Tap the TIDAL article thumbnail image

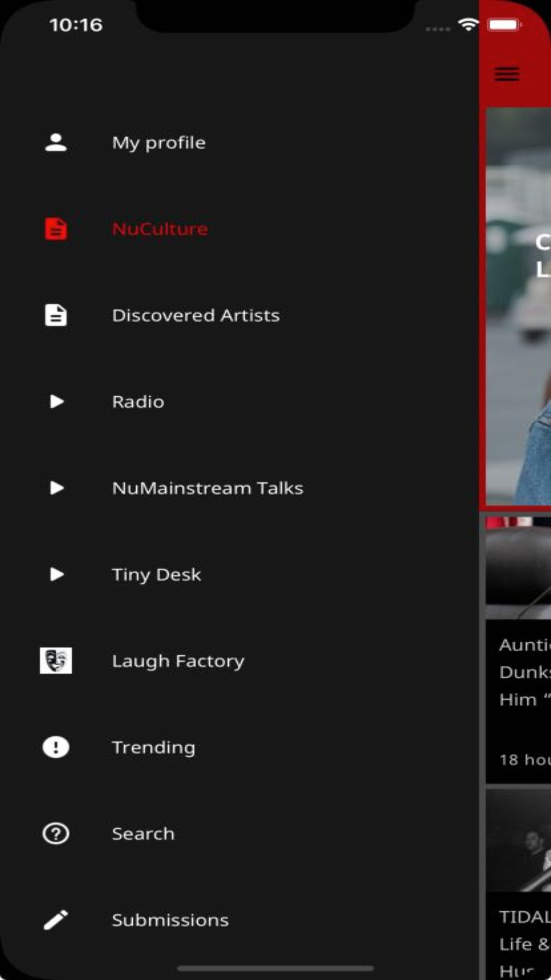(518, 841)
